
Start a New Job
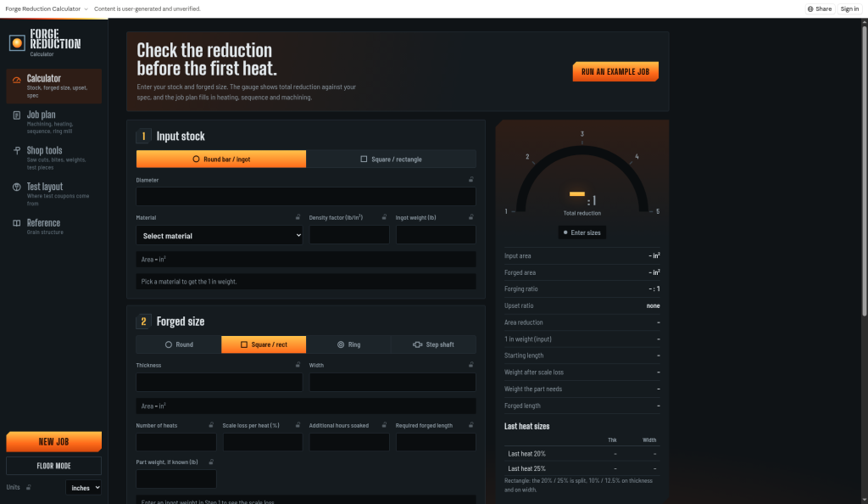pyautogui.click(x=53, y=441)
